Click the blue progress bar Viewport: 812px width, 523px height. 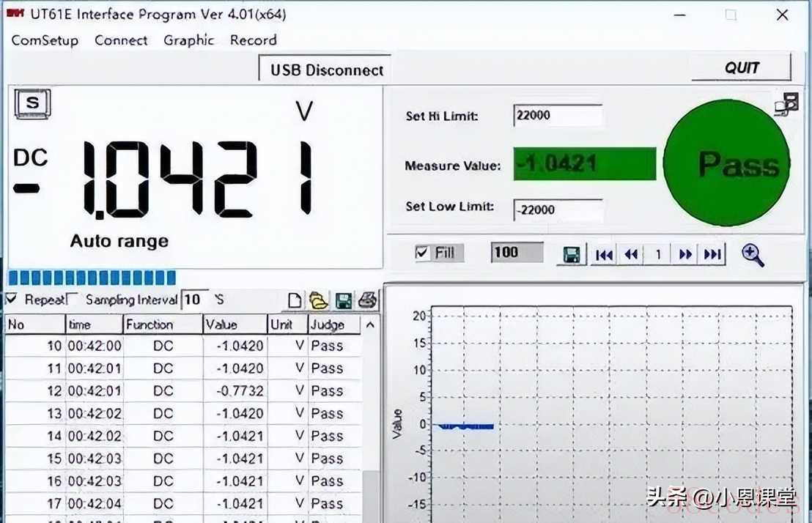(x=92, y=278)
